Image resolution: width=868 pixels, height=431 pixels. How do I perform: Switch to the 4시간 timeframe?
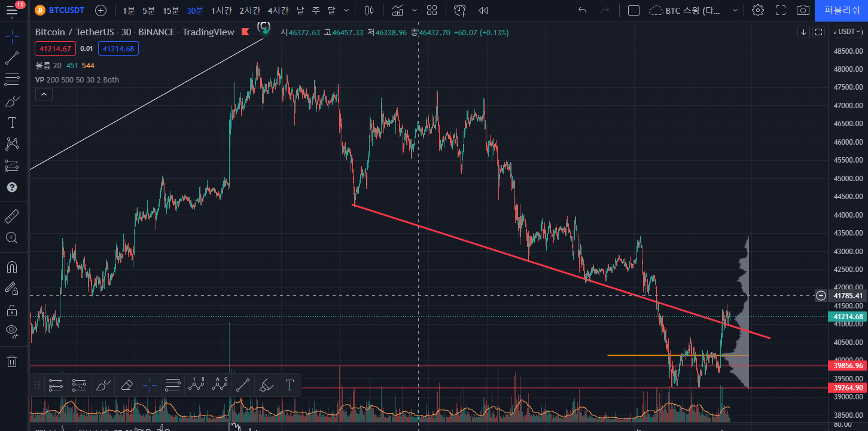tap(278, 10)
